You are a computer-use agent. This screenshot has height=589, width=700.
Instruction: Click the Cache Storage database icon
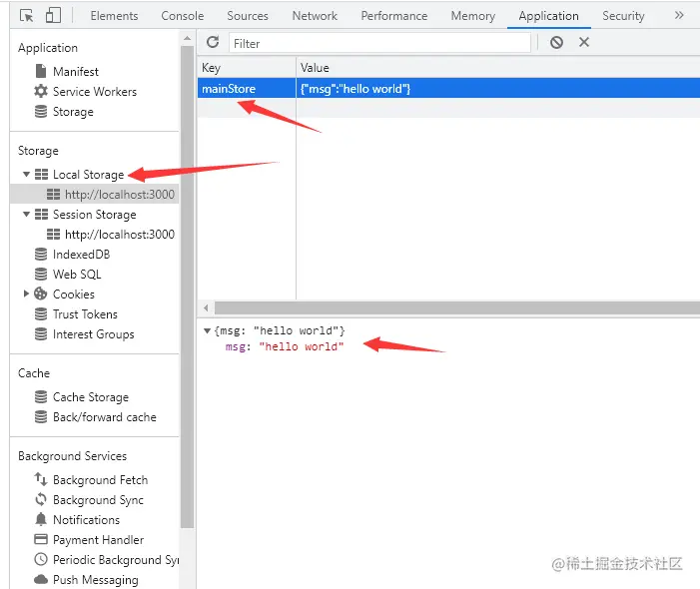coord(41,396)
